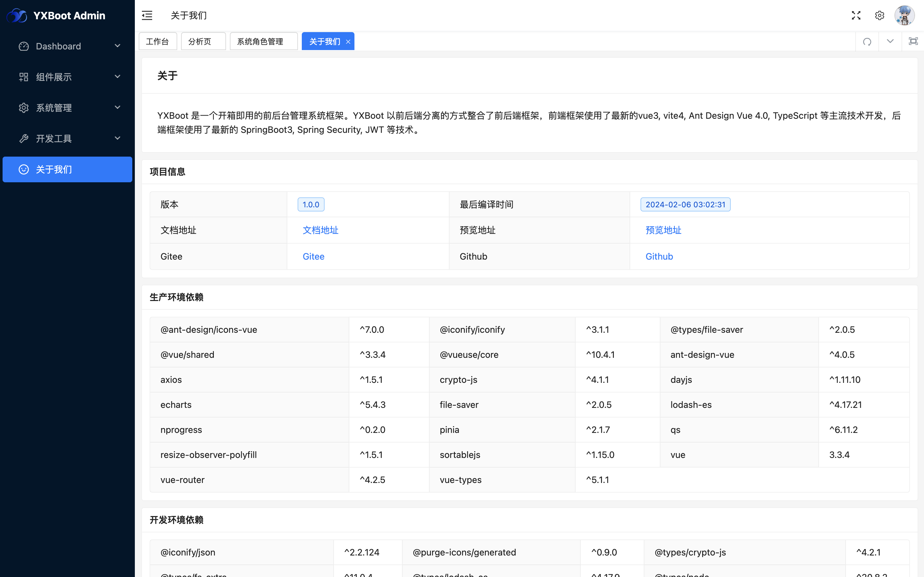Image resolution: width=924 pixels, height=577 pixels.
Task: Refresh the page using the reload icon
Action: [867, 41]
